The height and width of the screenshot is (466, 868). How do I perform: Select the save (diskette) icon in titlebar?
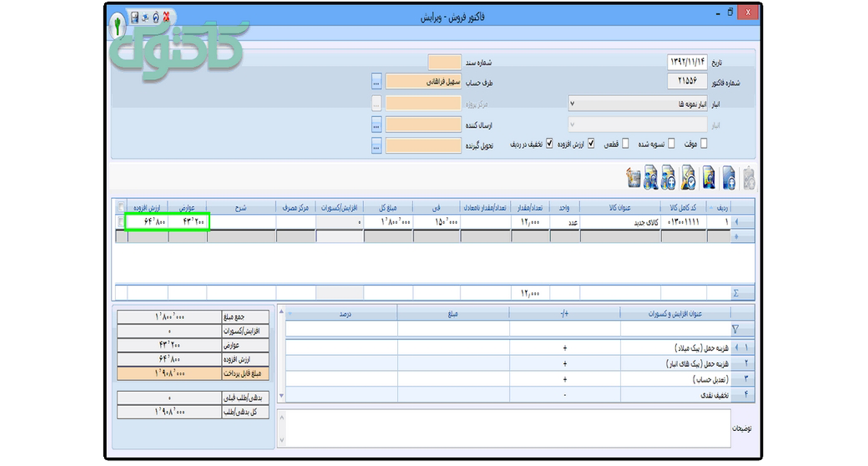tap(134, 17)
